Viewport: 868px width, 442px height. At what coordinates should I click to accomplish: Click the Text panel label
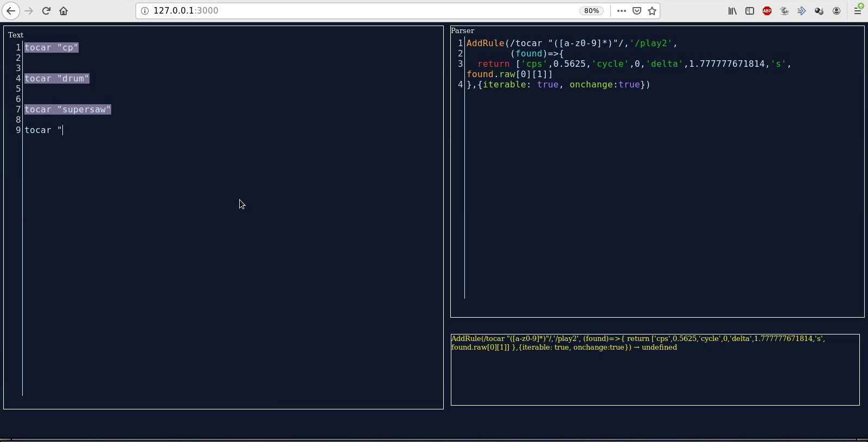coord(16,35)
